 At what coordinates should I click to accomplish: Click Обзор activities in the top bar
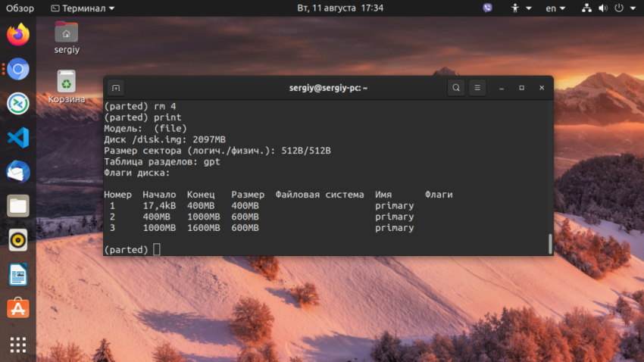pyautogui.click(x=20, y=8)
